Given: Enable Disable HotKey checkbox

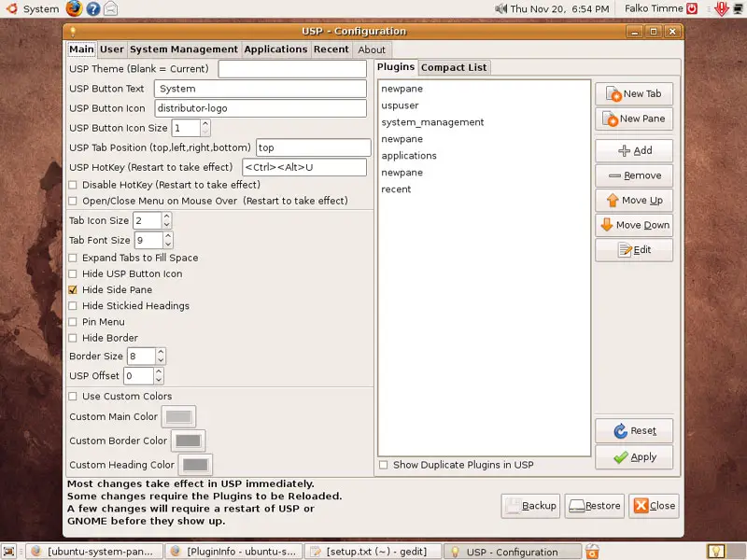Looking at the screenshot, I should coord(73,185).
